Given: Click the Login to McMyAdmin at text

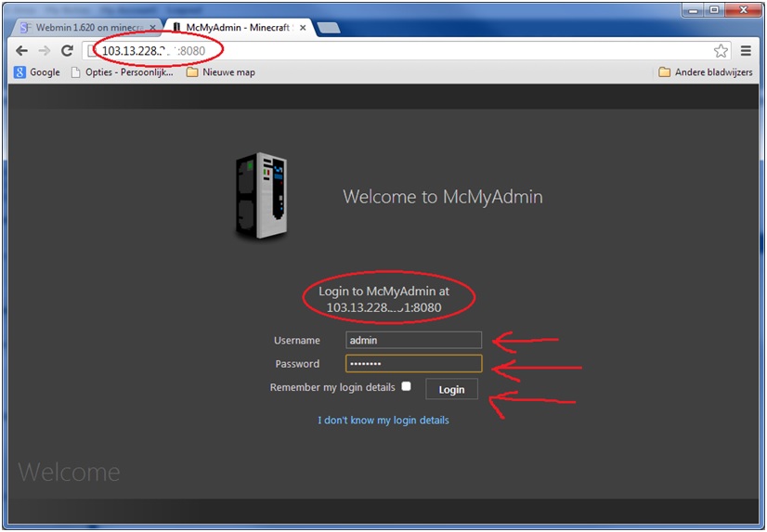Looking at the screenshot, I should coord(384,291).
